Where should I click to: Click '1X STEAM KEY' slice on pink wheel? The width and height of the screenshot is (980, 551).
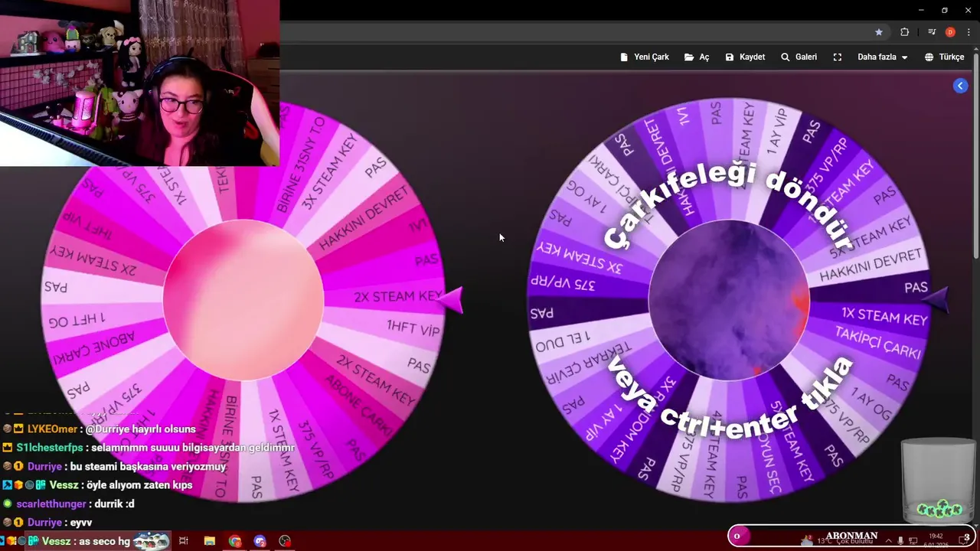284,450
